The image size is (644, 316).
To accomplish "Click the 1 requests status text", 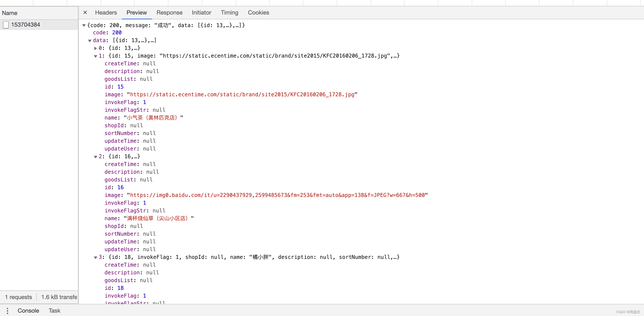I will [18, 297].
